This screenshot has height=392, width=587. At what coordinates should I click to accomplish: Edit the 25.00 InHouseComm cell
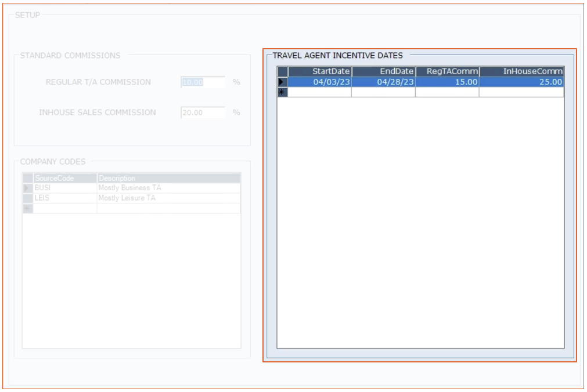point(521,82)
